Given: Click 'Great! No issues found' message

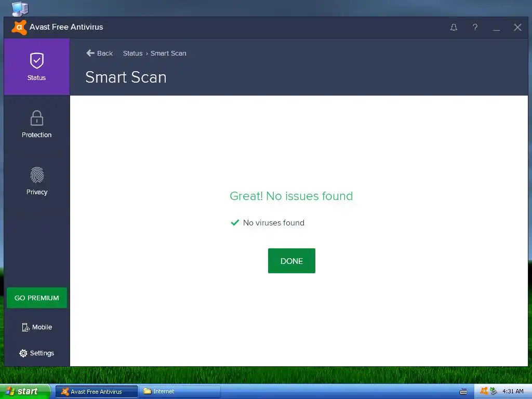Looking at the screenshot, I should click(x=291, y=196).
